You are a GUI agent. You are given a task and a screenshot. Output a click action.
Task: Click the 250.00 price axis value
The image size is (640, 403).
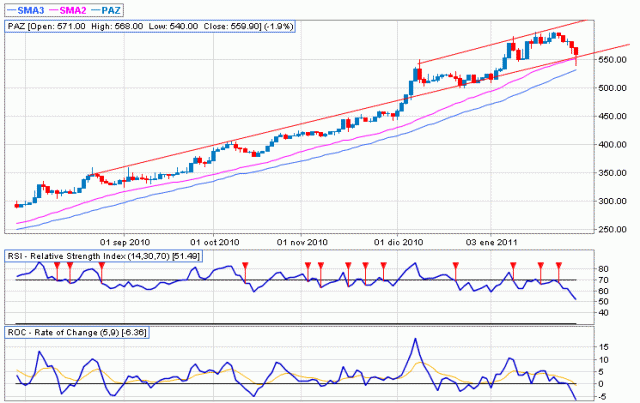(614, 229)
